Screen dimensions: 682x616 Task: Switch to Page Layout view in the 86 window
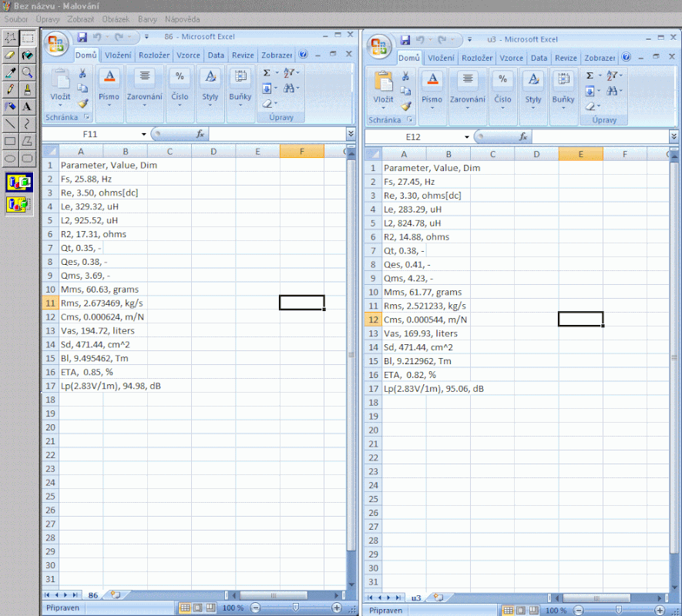pyautogui.click(x=197, y=608)
